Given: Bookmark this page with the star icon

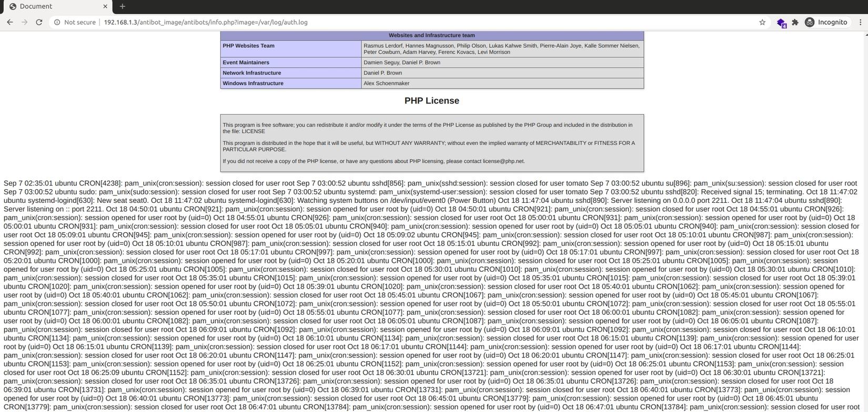Looking at the screenshot, I should pos(762,22).
